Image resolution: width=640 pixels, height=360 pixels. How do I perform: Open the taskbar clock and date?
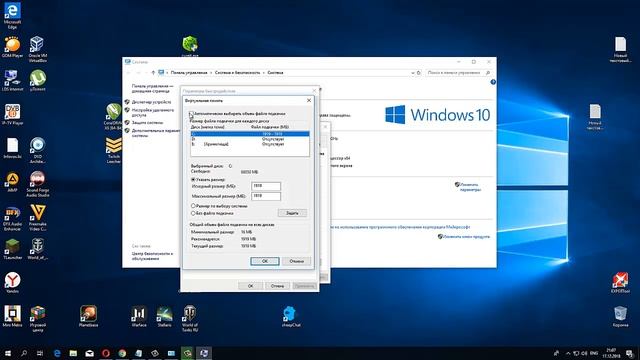click(611, 353)
